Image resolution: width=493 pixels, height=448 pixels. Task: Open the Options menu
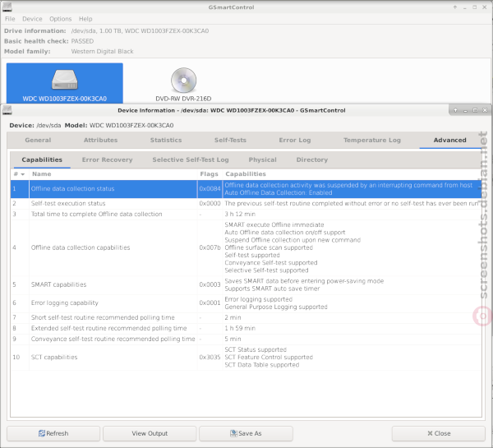pos(60,19)
